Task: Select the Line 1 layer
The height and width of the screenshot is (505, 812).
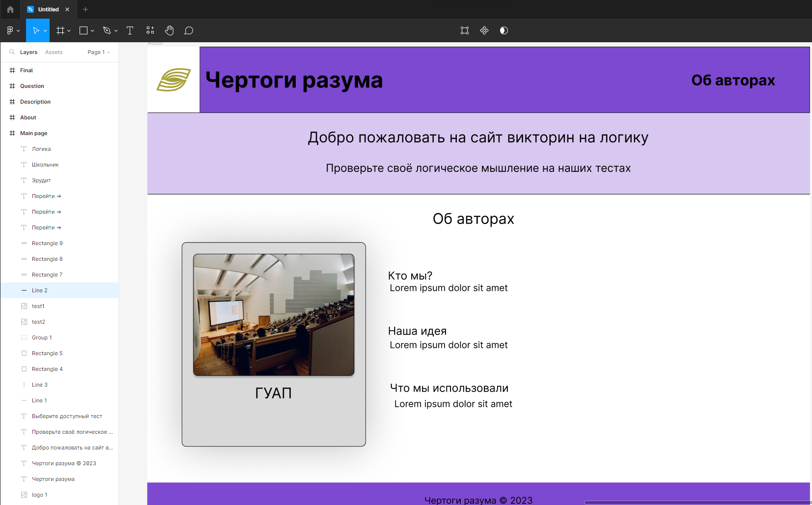Action: point(59,400)
